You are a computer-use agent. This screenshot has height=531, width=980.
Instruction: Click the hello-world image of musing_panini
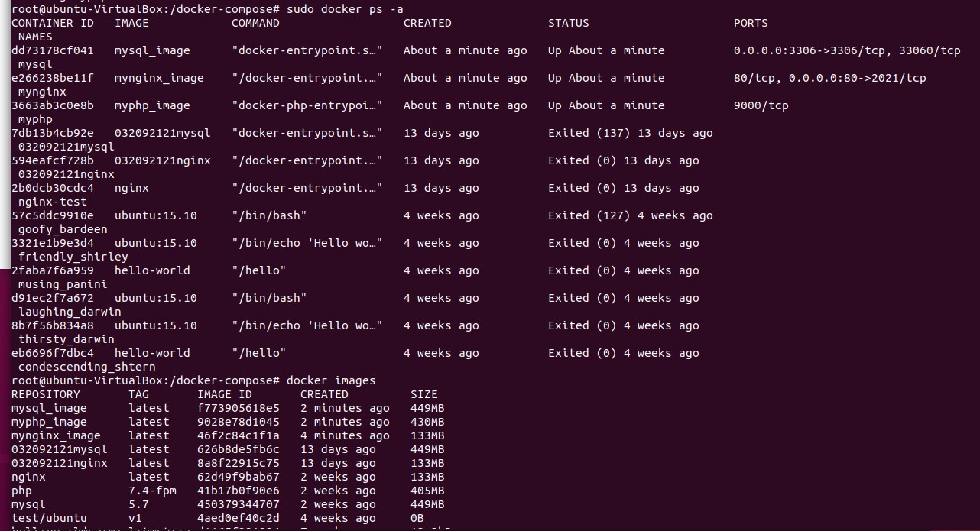pos(152,270)
